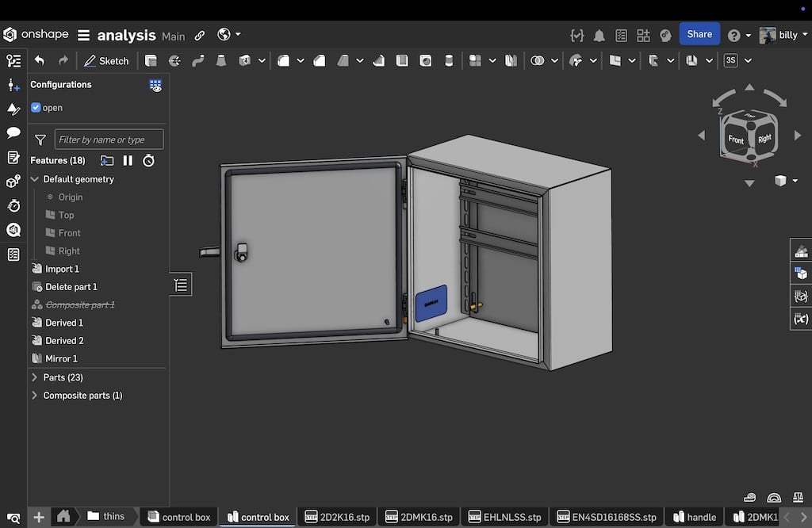Click the Undo arrow icon
The image size is (812, 528).
coord(40,60)
